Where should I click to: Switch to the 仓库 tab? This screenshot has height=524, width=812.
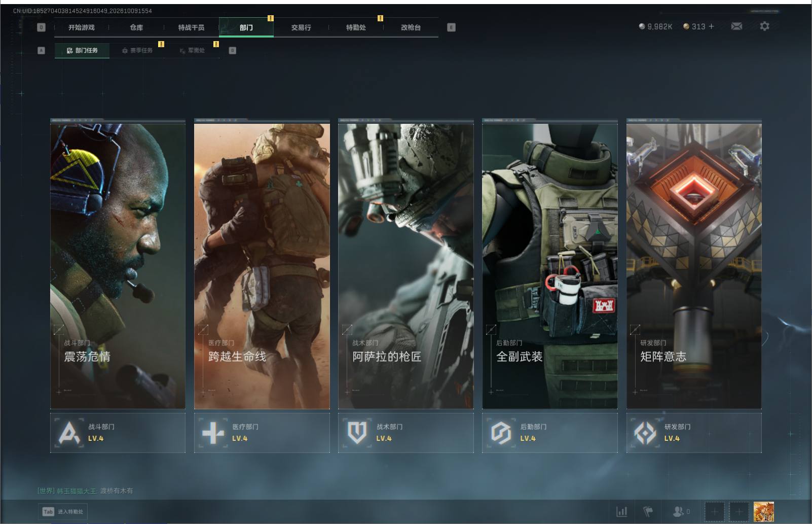136,27
